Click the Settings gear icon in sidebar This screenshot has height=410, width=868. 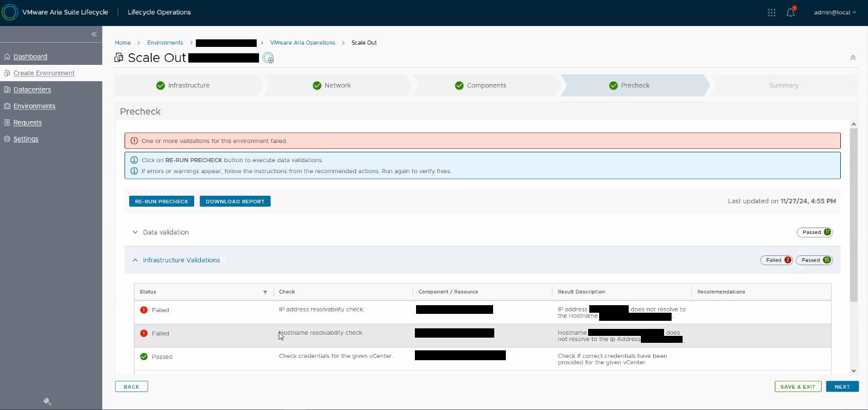tap(7, 139)
